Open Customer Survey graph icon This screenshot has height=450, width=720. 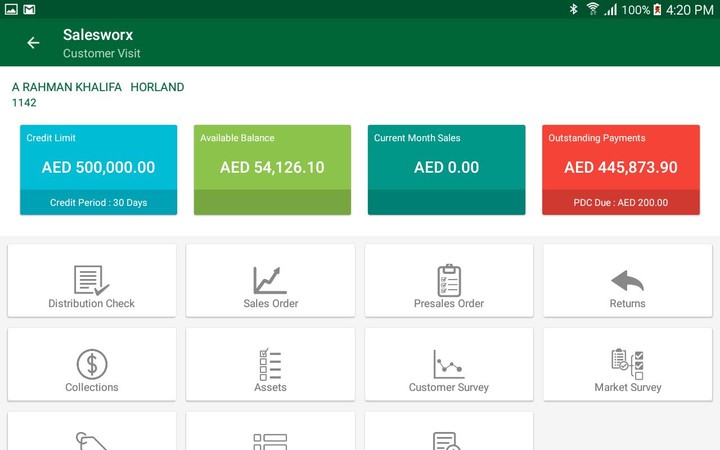pyautogui.click(x=449, y=364)
